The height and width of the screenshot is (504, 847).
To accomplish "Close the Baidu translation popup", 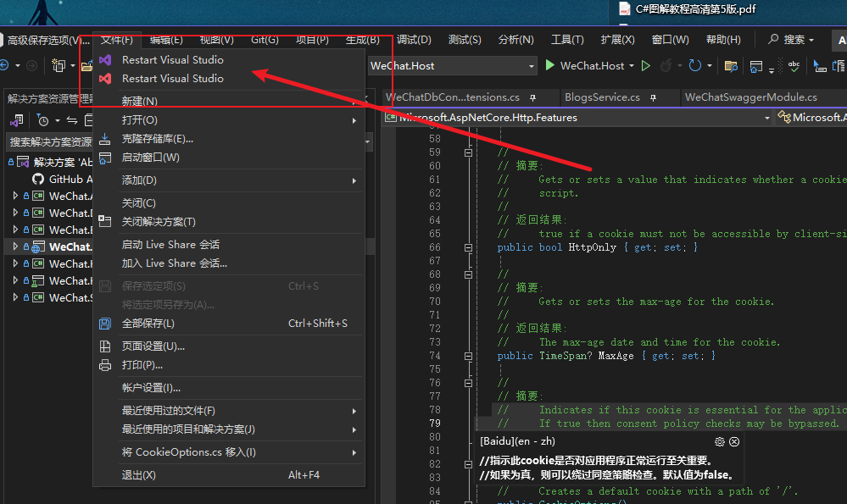I will 734,441.
